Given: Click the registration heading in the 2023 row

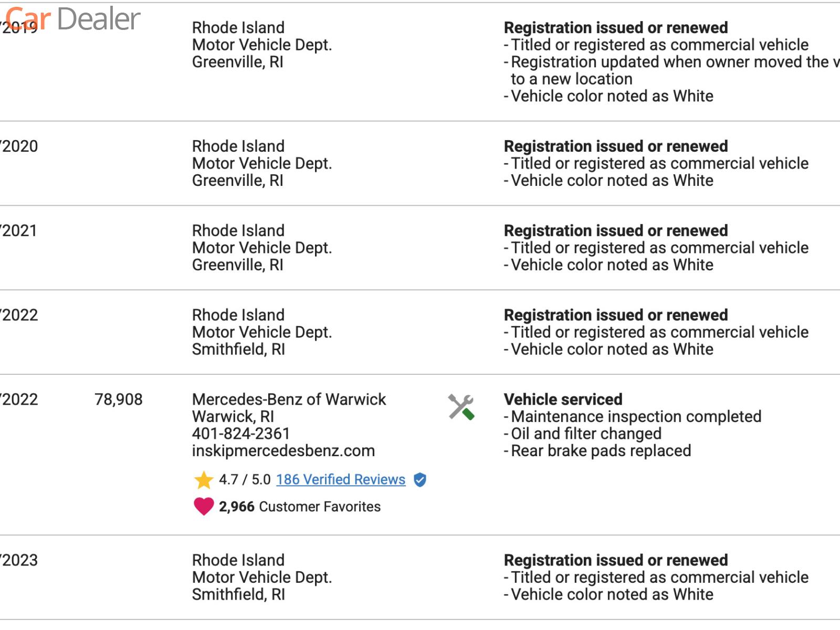Looking at the screenshot, I should point(615,560).
